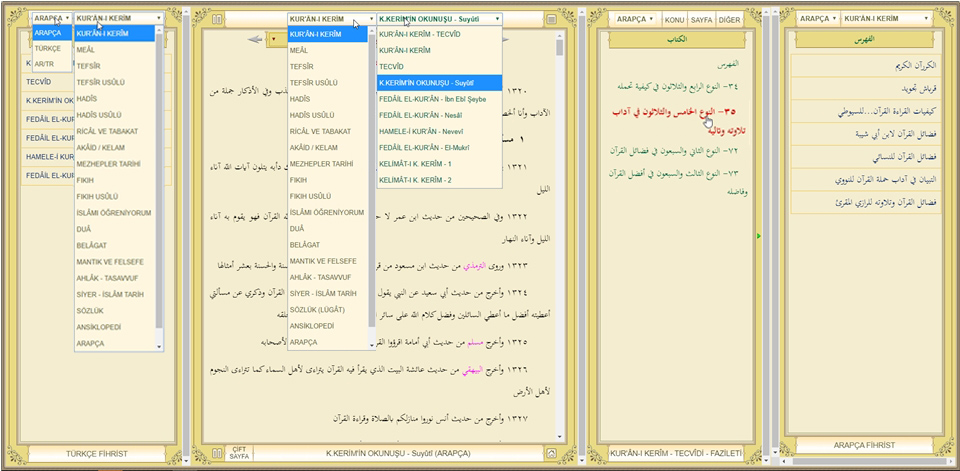The height and width of the screenshot is (471, 960).
Task: Switch to the DİĞER tab
Action: [729, 20]
